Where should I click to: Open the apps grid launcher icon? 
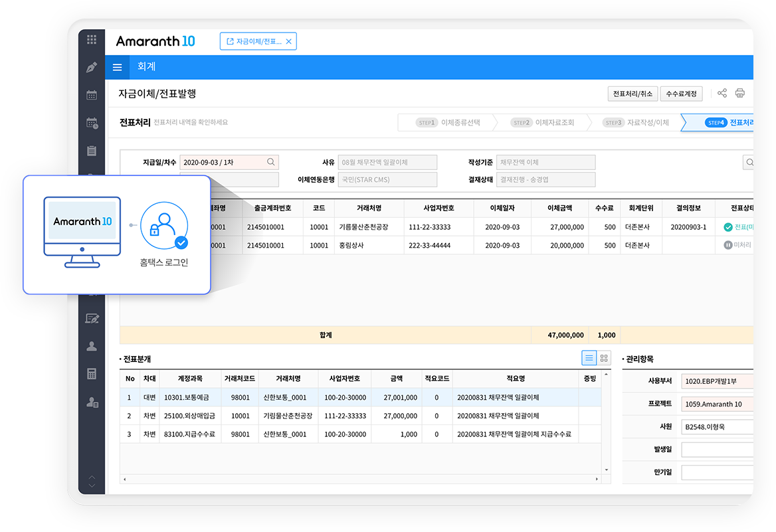[92, 40]
